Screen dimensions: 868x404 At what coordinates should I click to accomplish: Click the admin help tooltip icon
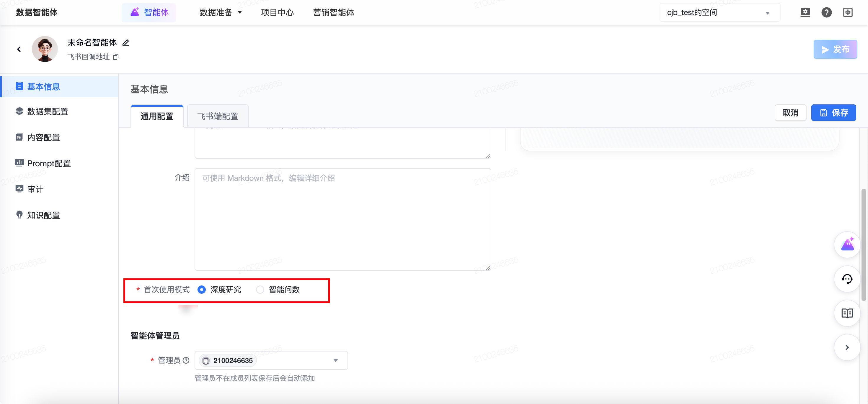pyautogui.click(x=186, y=360)
